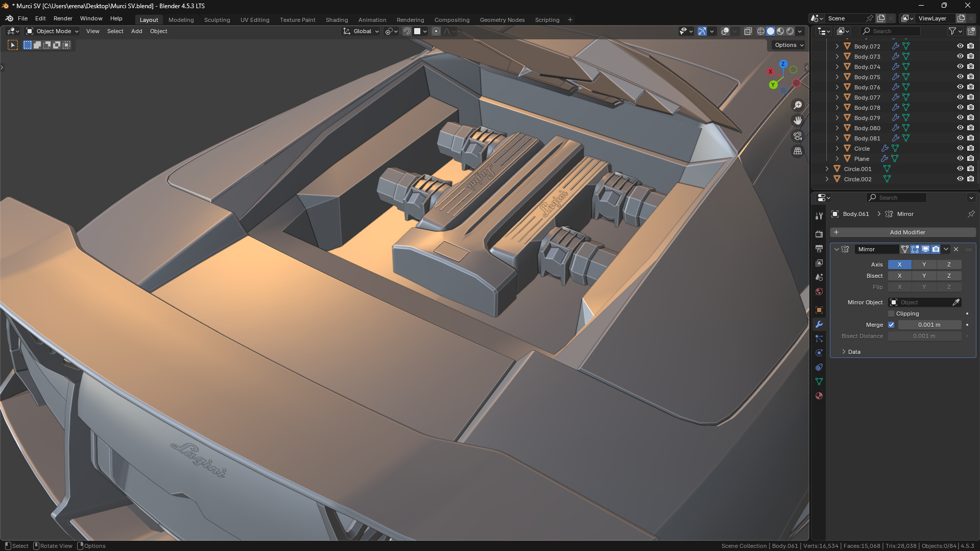Expand Body.075 in the outliner

(837, 77)
